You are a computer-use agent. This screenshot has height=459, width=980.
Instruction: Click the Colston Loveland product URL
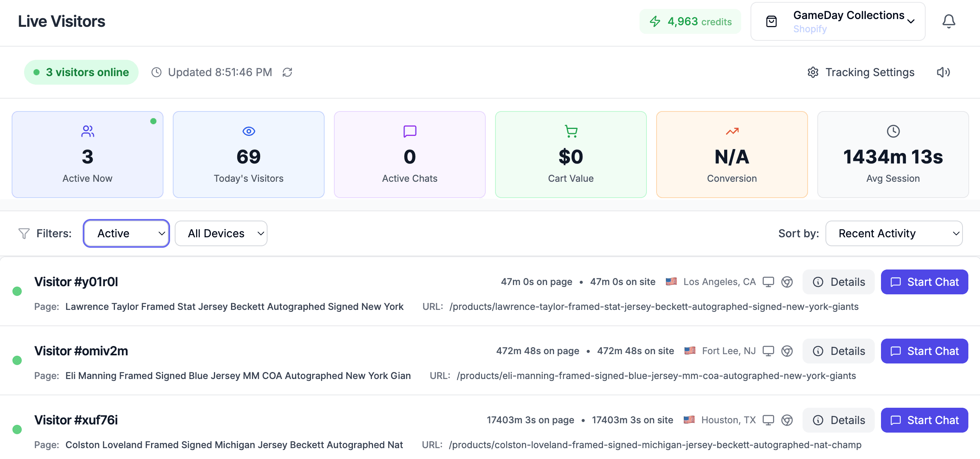(x=655, y=445)
